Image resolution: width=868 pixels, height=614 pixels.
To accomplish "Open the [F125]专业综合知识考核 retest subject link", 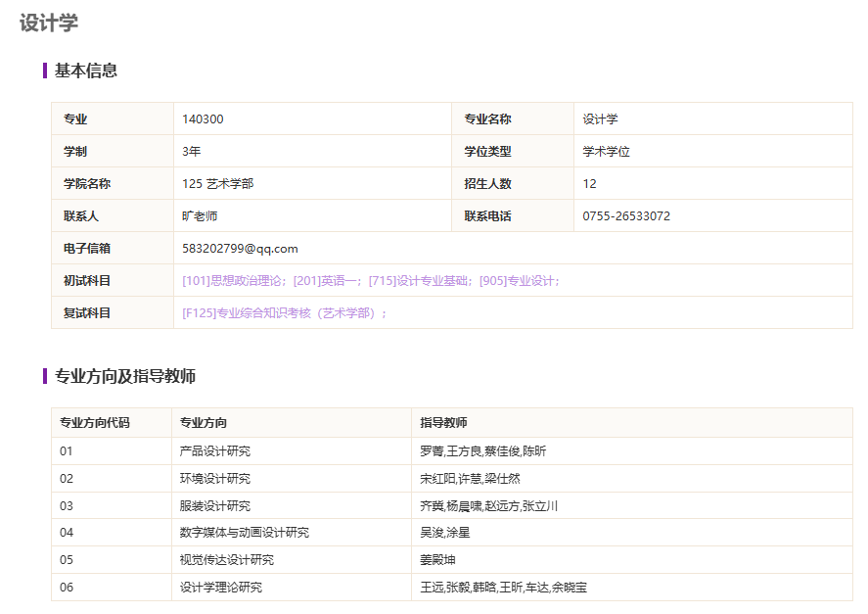I will (284, 313).
